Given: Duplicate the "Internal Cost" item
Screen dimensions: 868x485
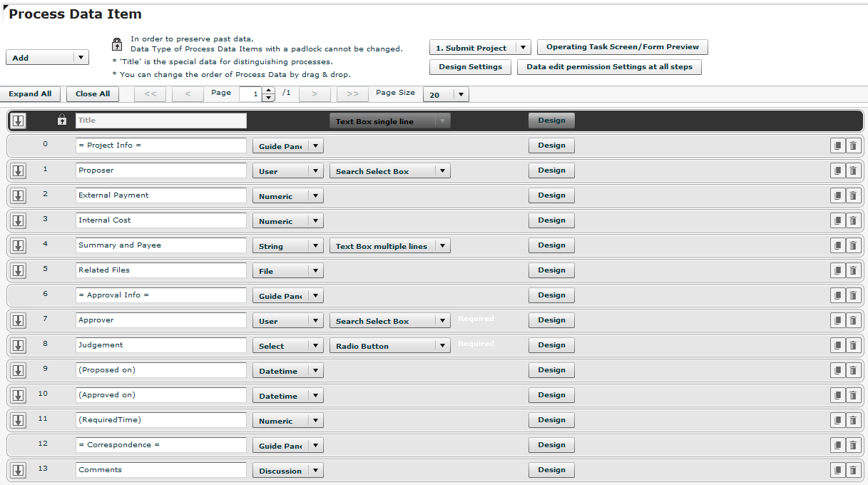Looking at the screenshot, I should (837, 220).
